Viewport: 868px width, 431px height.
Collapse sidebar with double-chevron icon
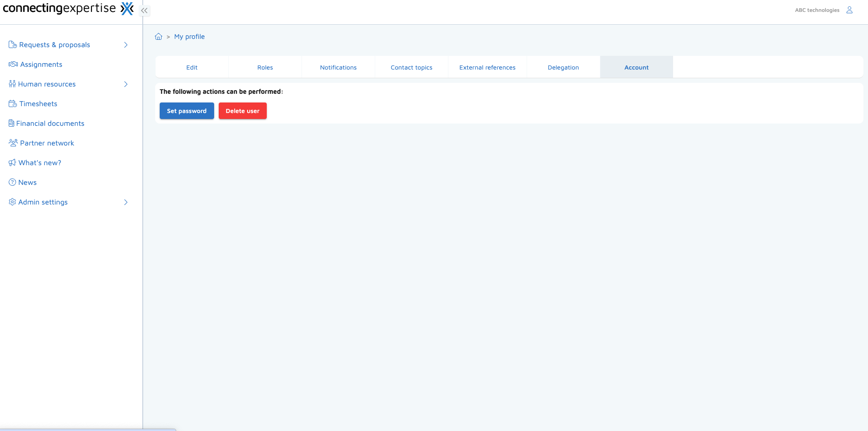tap(144, 10)
